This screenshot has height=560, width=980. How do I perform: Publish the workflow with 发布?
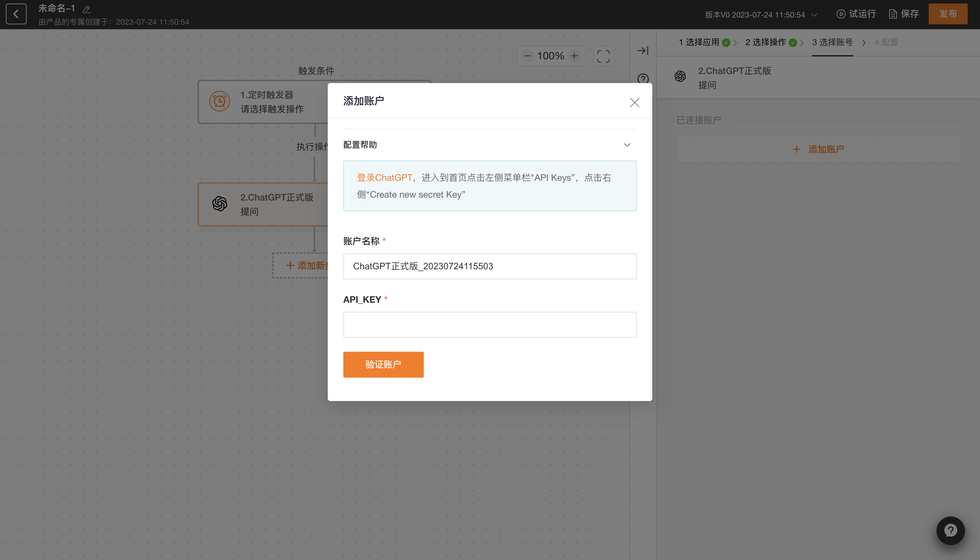[x=948, y=14]
